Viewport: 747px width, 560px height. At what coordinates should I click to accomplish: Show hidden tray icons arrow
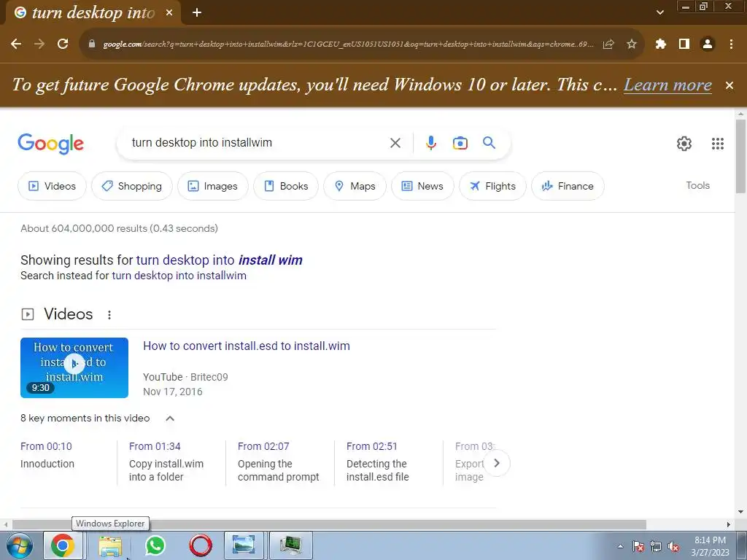[x=620, y=547]
